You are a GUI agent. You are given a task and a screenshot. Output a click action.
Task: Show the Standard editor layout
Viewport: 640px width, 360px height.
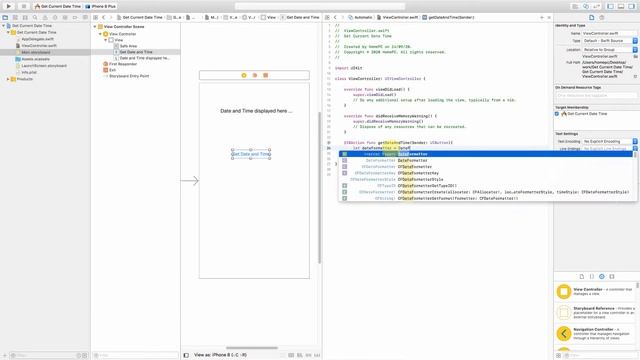coord(575,6)
